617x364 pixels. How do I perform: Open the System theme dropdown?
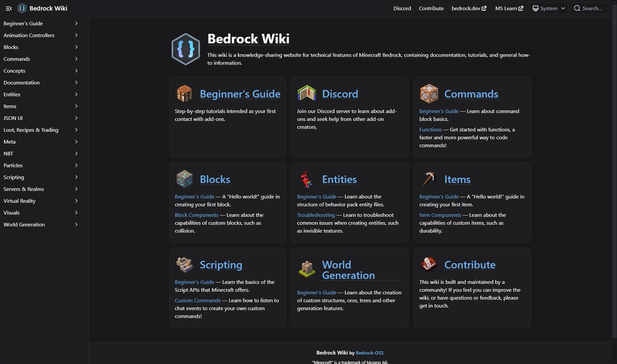(549, 8)
